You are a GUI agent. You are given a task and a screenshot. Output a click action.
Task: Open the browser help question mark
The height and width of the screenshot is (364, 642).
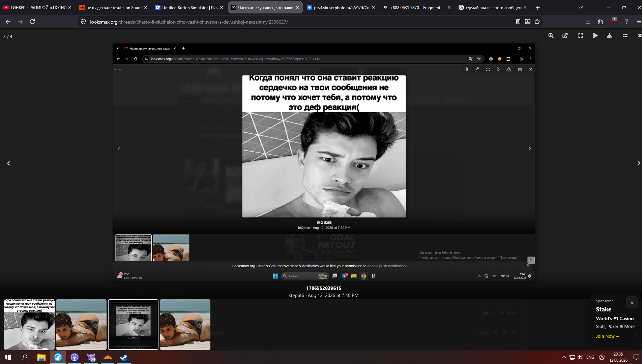(x=626, y=22)
